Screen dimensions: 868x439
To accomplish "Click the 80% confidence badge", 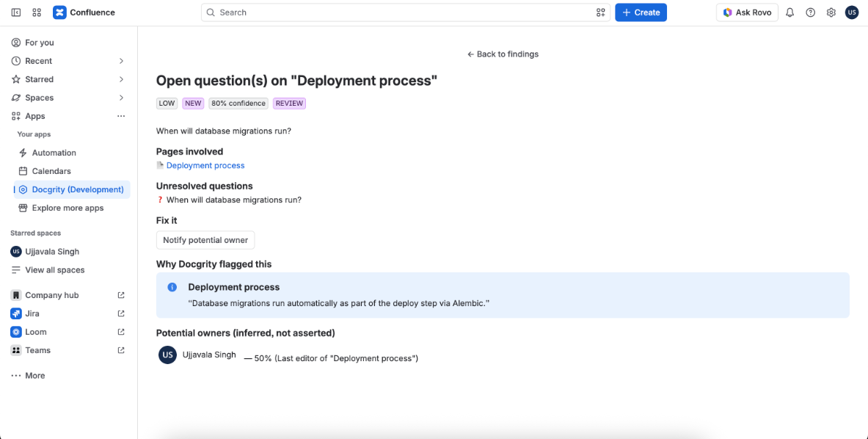I will pyautogui.click(x=238, y=104).
